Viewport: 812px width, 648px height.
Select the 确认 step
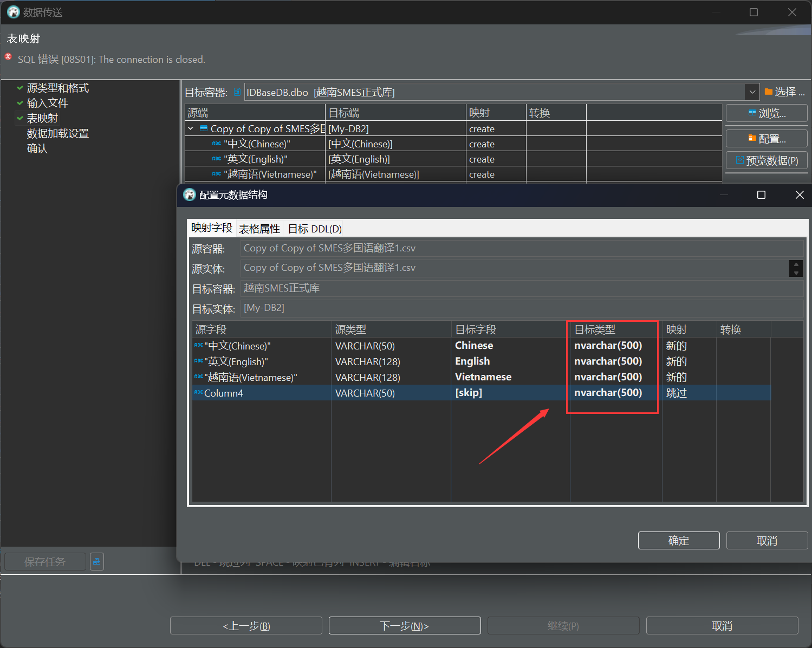coord(37,148)
